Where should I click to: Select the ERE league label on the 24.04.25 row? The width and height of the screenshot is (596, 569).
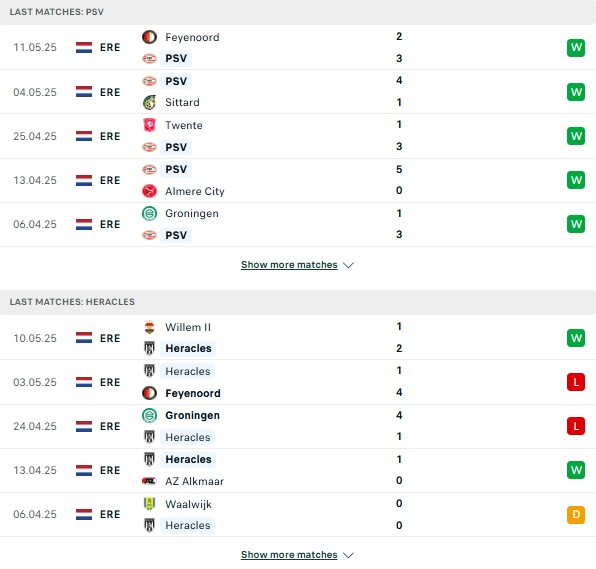tap(110, 426)
